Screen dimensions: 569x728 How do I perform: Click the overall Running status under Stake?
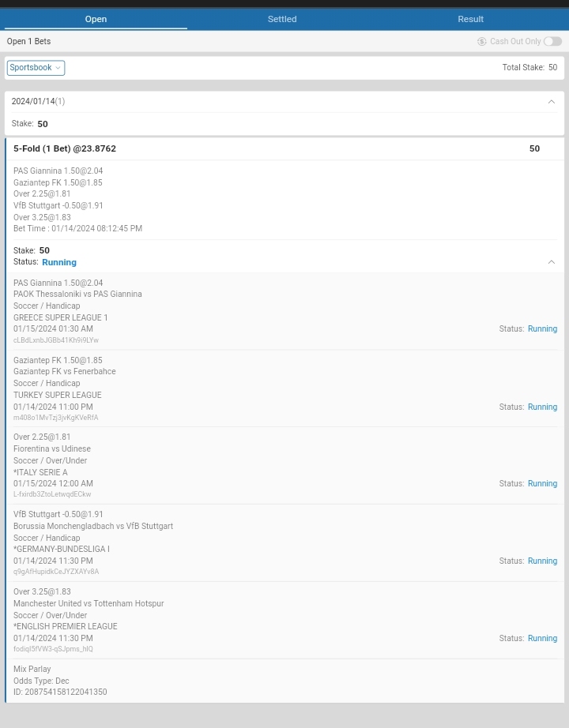click(59, 262)
